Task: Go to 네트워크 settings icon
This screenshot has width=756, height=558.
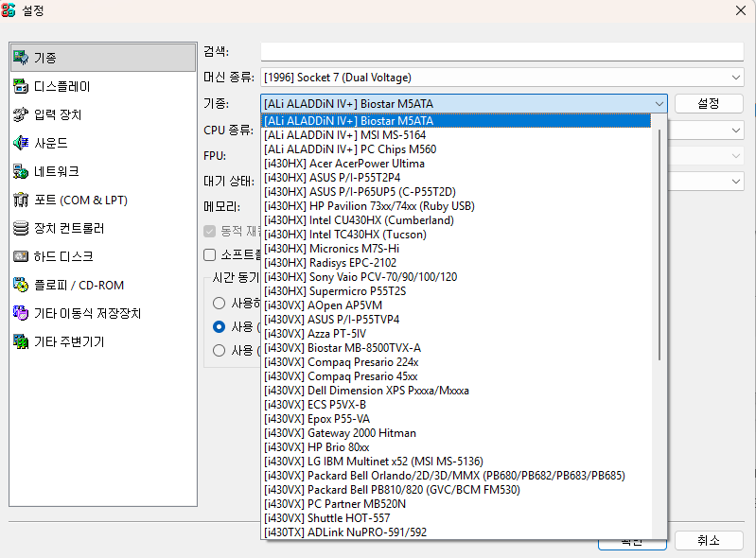Action: (20, 171)
